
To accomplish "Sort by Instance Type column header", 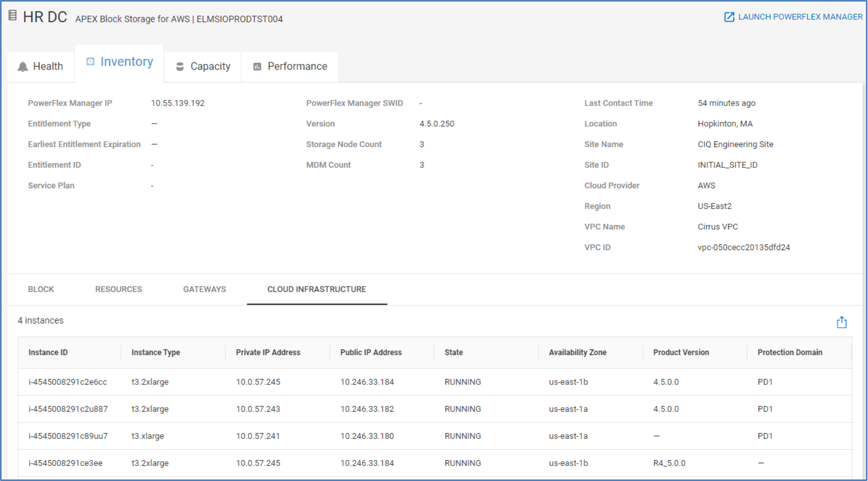I will click(156, 353).
